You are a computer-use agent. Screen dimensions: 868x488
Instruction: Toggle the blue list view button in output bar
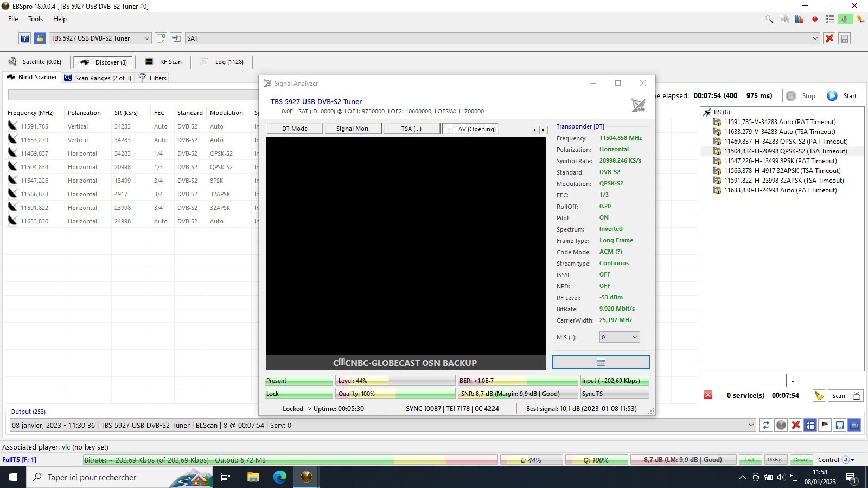pyautogui.click(x=810, y=425)
